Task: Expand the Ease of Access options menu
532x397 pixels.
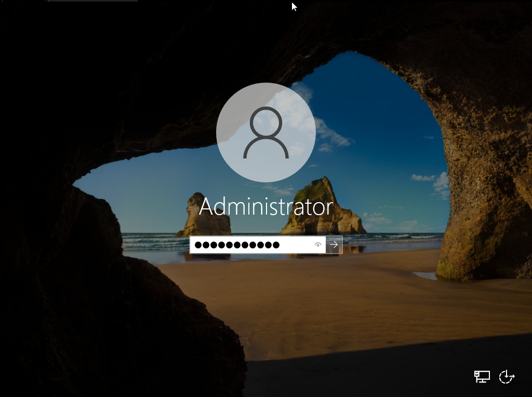Action: pyautogui.click(x=507, y=377)
